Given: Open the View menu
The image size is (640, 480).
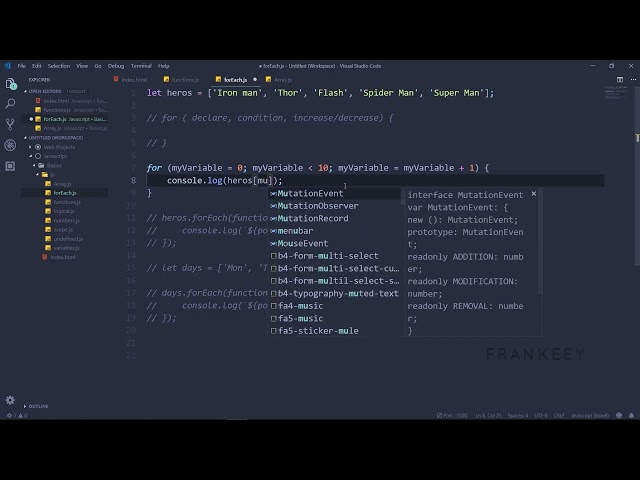Looking at the screenshot, I should [82, 66].
